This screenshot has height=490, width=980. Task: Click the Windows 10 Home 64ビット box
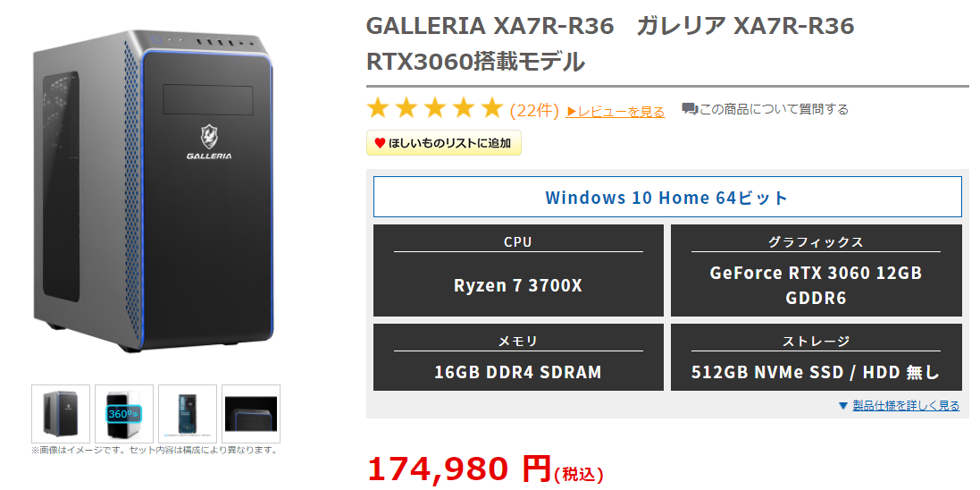tap(666, 197)
